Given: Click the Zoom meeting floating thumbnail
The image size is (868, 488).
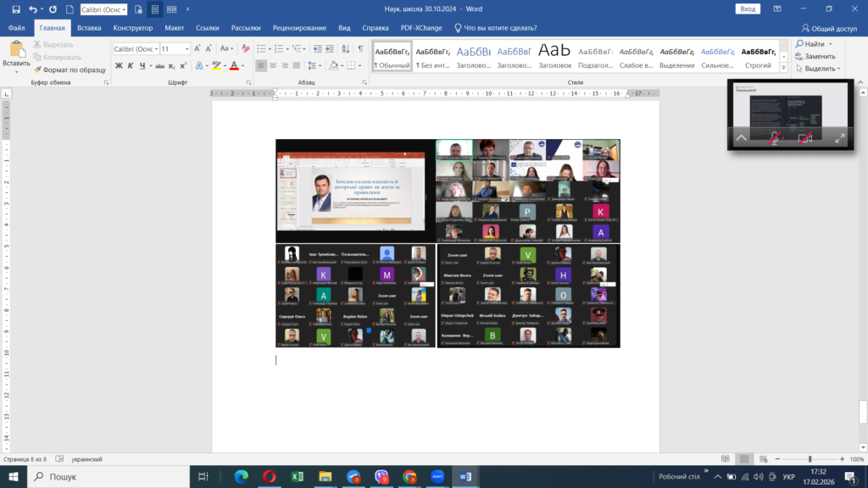Looking at the screenshot, I should 788,106.
